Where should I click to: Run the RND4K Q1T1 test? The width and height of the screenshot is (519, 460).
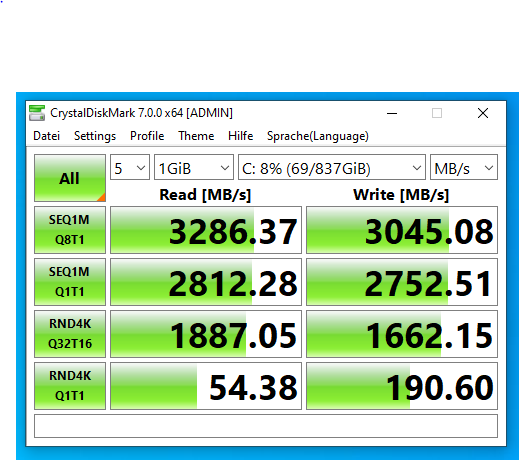point(70,386)
